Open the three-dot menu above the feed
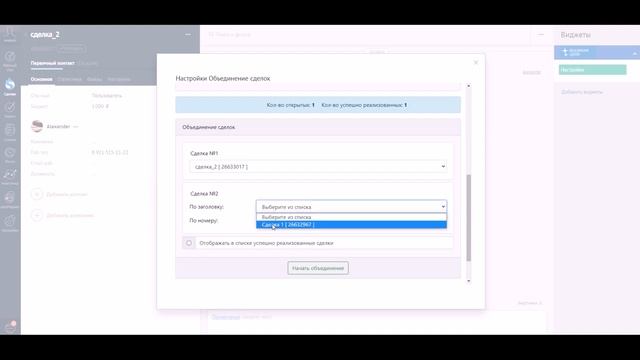The height and width of the screenshot is (360, 640). tap(541, 35)
